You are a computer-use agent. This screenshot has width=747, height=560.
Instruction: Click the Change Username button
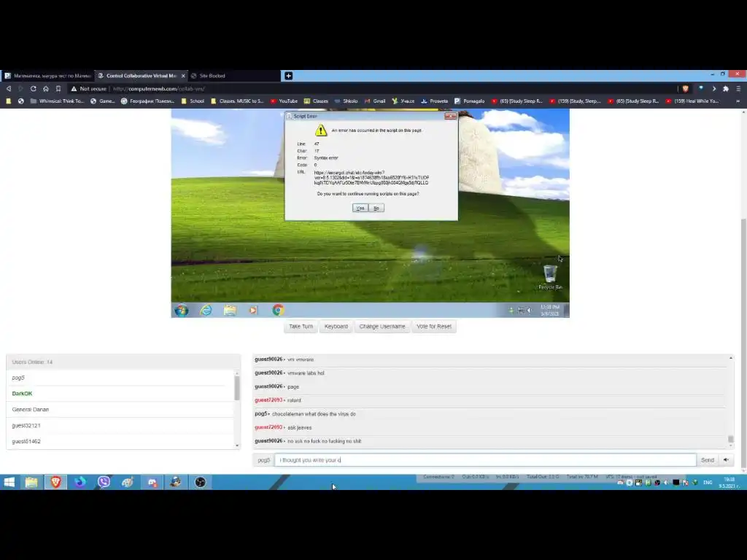(382, 326)
